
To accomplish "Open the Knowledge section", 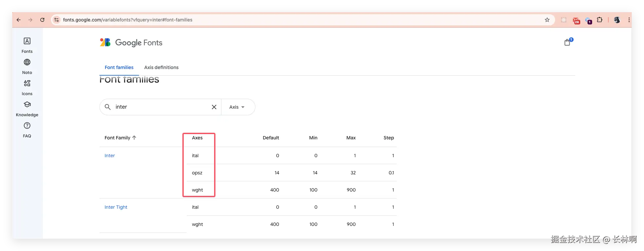I will coord(27,109).
